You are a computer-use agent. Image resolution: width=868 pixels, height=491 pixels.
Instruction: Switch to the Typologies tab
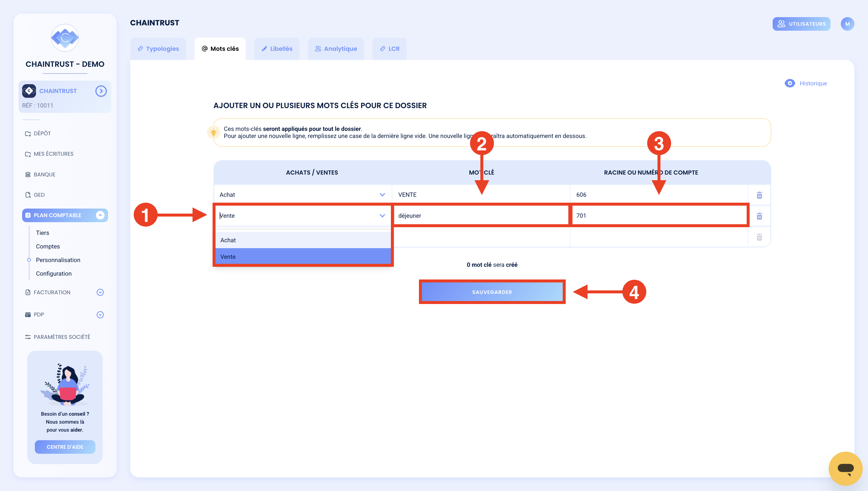pyautogui.click(x=158, y=48)
